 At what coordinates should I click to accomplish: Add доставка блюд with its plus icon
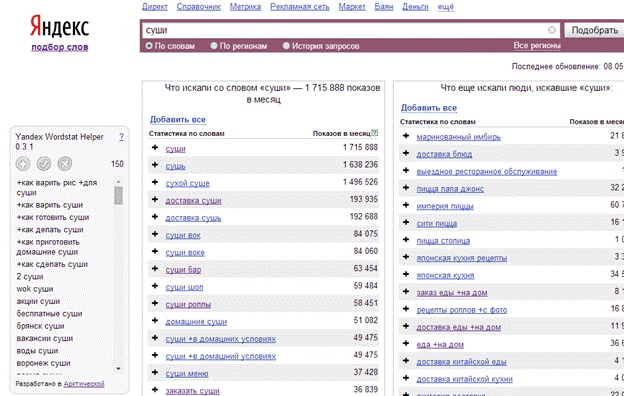tap(406, 153)
